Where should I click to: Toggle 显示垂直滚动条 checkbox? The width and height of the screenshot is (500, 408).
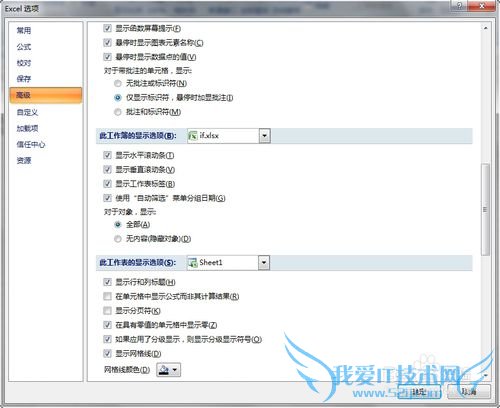click(x=107, y=170)
